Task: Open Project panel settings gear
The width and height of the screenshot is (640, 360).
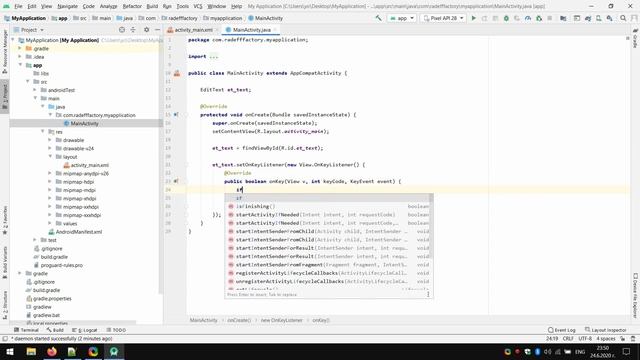Action: pos(147,30)
